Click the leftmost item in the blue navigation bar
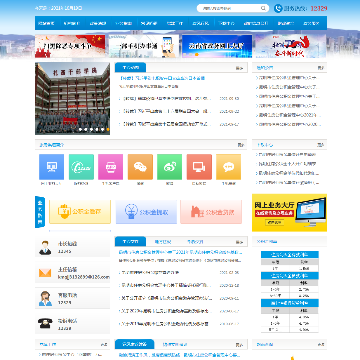The image size is (360, 360). [46, 23]
